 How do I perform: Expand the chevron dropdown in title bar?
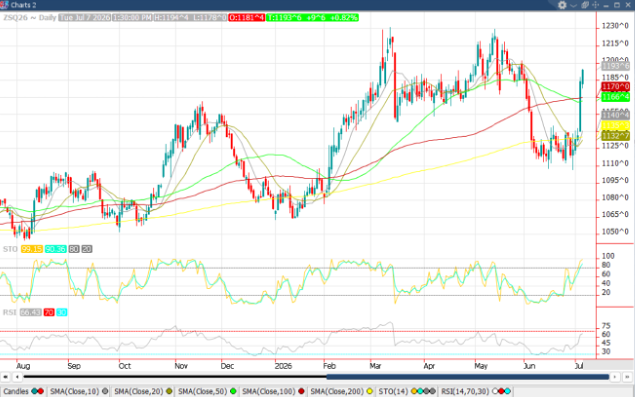pos(573,5)
